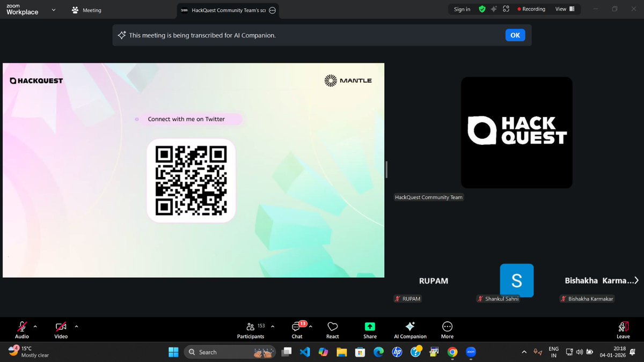This screenshot has width=644, height=362.
Task: Click the Zoom icon in the taskbar
Action: (x=471, y=352)
